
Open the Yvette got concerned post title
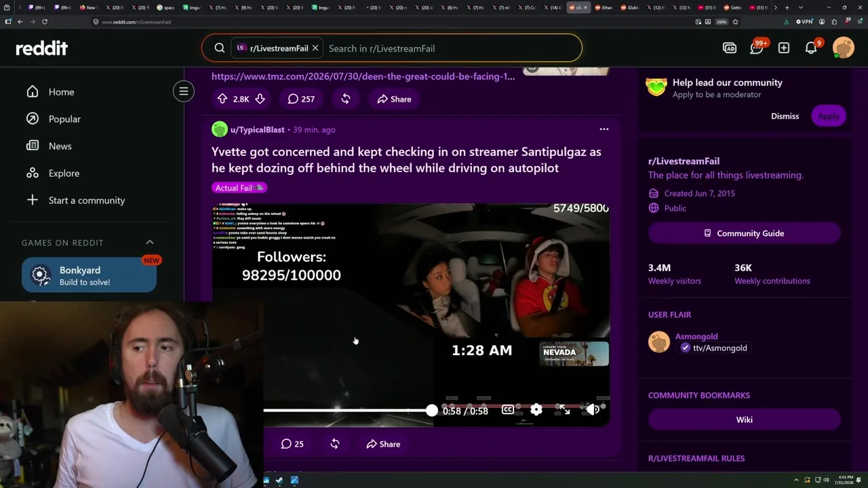point(406,160)
